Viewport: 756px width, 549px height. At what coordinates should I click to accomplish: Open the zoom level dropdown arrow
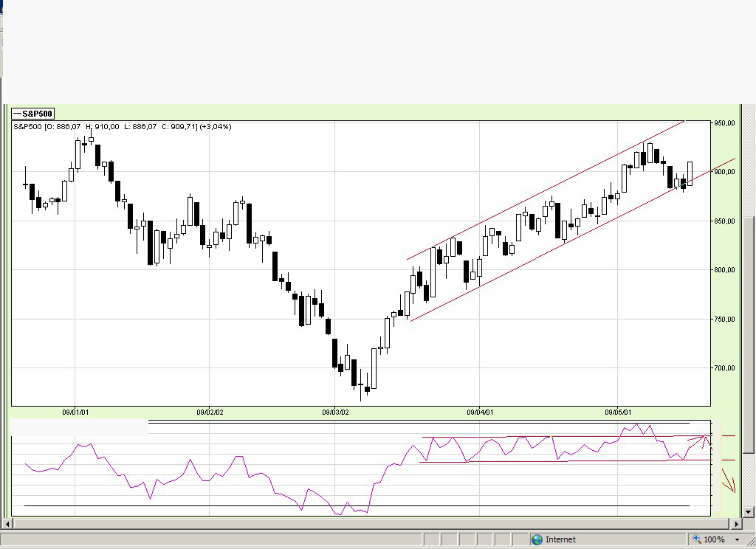738,540
